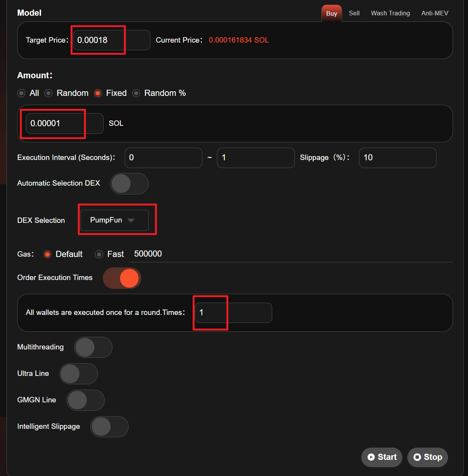Open the Wash Trading tab
This screenshot has height=476, width=468.
pos(390,13)
